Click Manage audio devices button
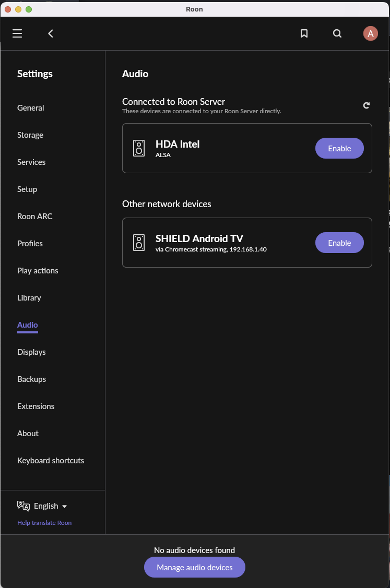This screenshot has height=588, width=390. click(x=194, y=567)
